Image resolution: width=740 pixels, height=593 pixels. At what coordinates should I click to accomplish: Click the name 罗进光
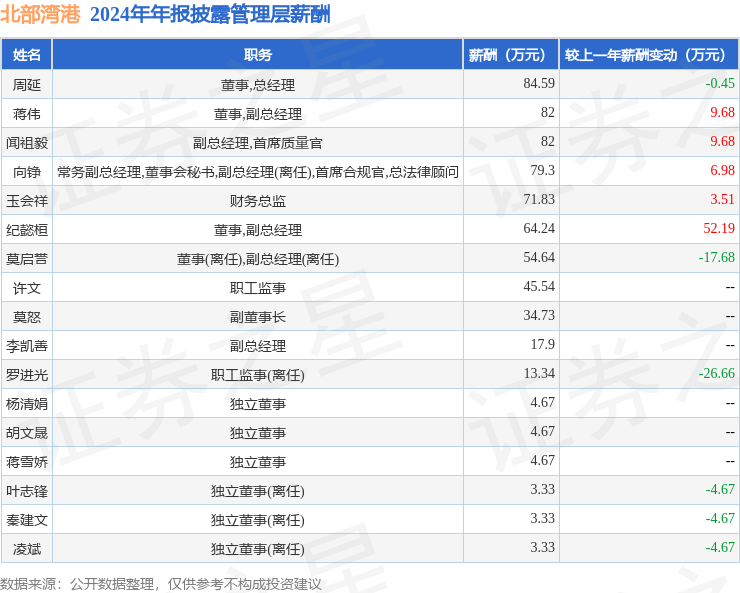click(27, 375)
